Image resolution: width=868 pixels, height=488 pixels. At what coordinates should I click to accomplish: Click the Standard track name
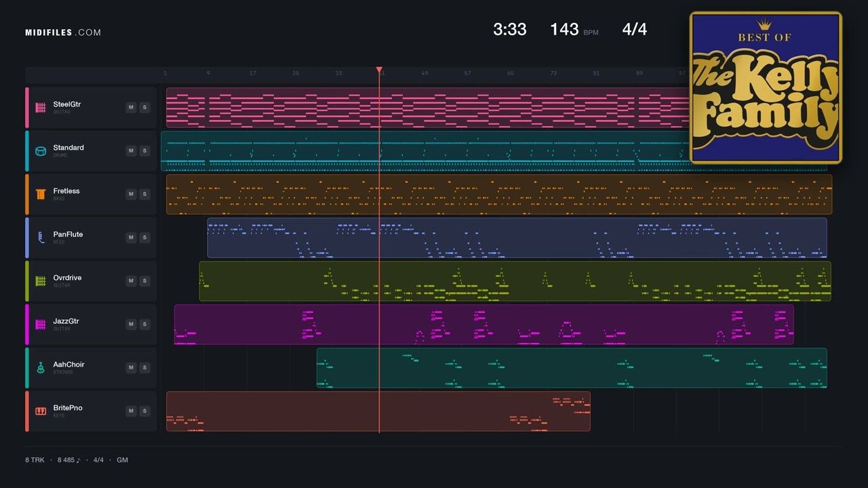point(68,148)
